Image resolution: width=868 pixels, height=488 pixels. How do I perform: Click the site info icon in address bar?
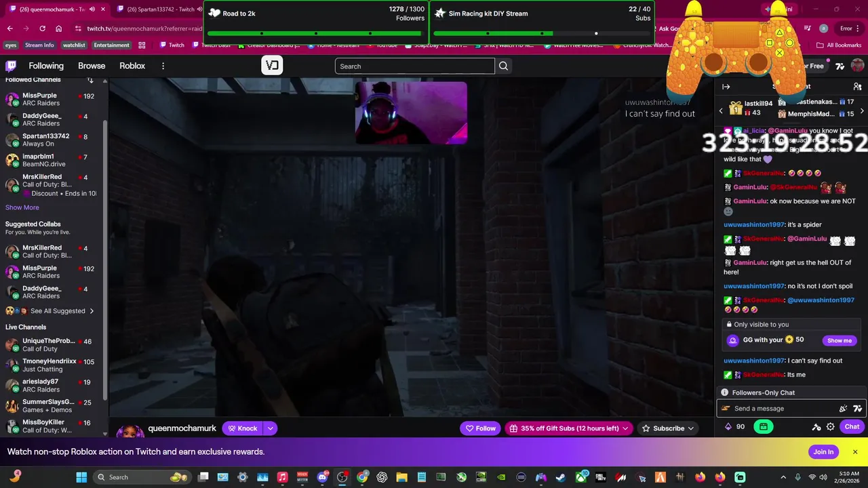click(79, 28)
